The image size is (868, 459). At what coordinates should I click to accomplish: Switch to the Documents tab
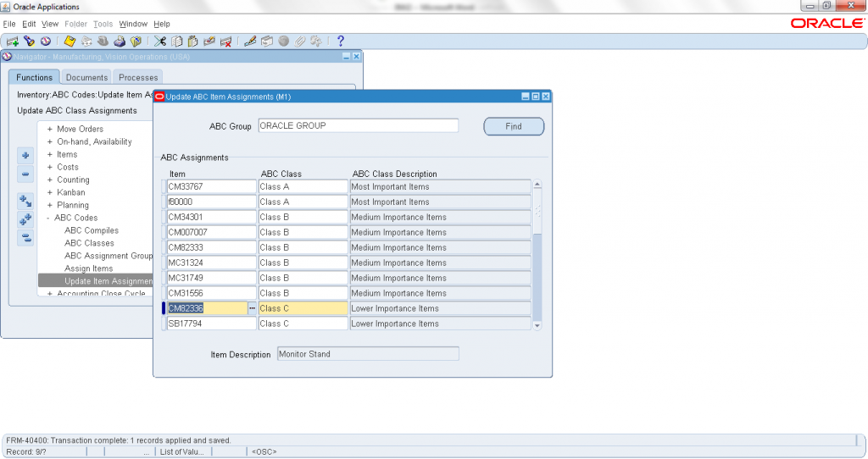point(86,78)
